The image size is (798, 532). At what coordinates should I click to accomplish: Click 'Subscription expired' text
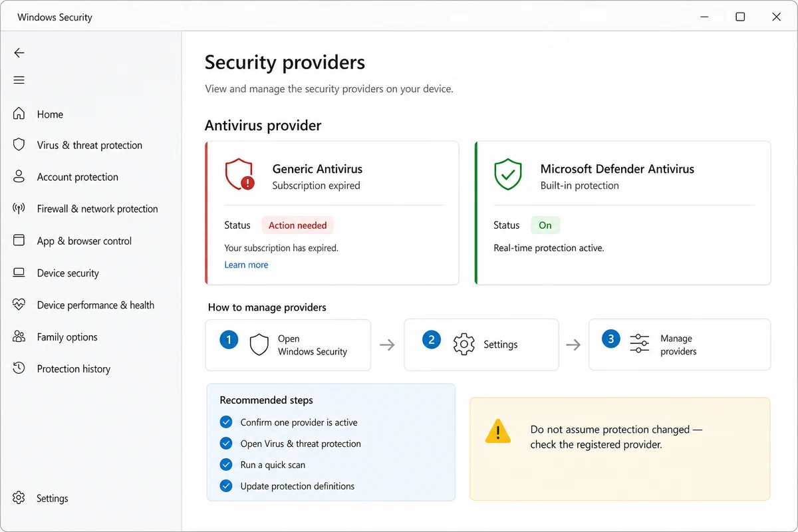pos(316,186)
